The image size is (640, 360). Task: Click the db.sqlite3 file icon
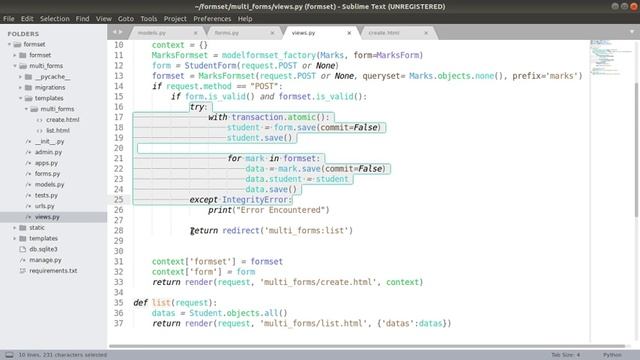pos(23,249)
